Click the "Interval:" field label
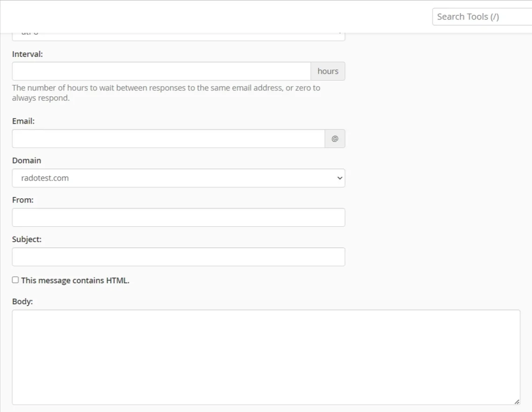Image resolution: width=532 pixels, height=412 pixels. pos(28,54)
